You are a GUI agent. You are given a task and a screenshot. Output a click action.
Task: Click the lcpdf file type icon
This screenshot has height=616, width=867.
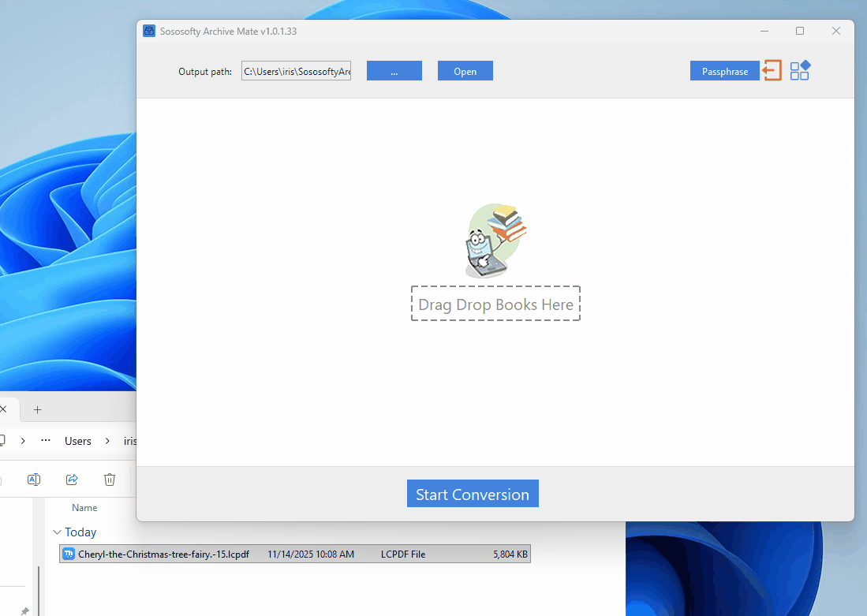[68, 554]
